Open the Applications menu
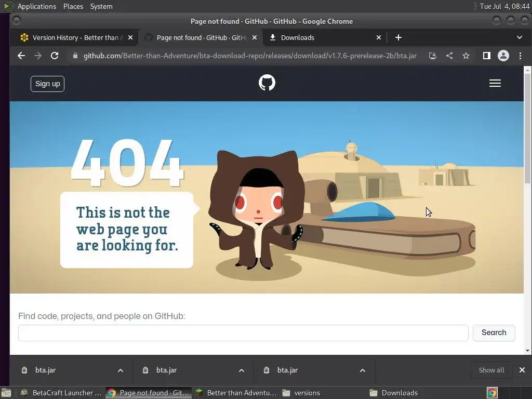 [37, 6]
